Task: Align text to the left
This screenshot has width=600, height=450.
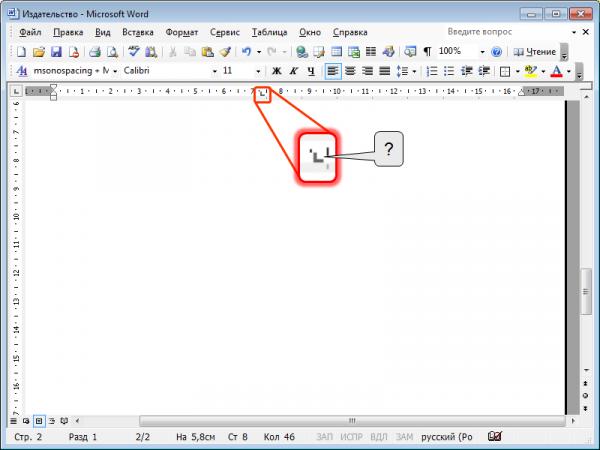Action: (333, 71)
